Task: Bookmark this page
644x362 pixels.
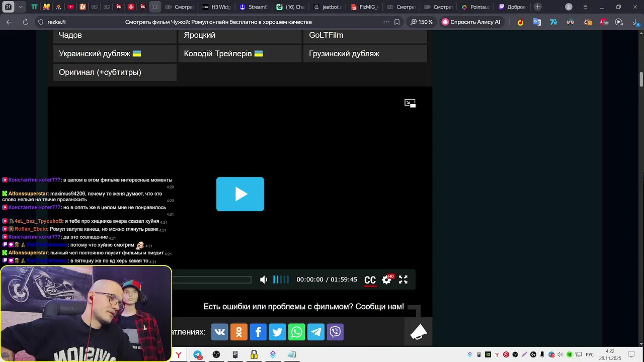Action: click(397, 22)
